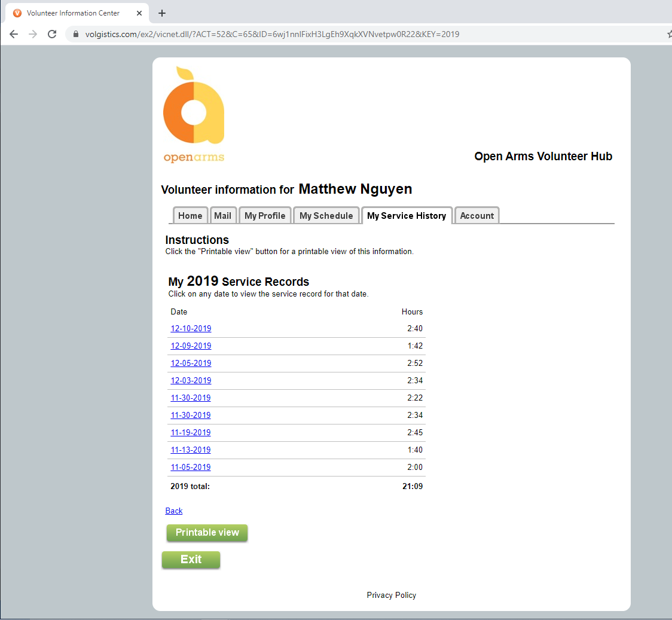Click the 2:00 hours value
This screenshot has width=672, height=620.
[x=415, y=468]
